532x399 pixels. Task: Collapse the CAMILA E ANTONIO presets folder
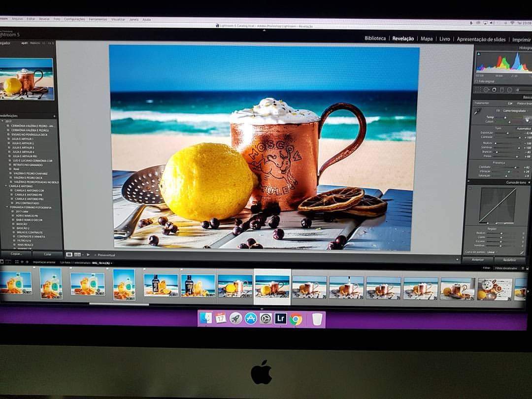pos(6,186)
